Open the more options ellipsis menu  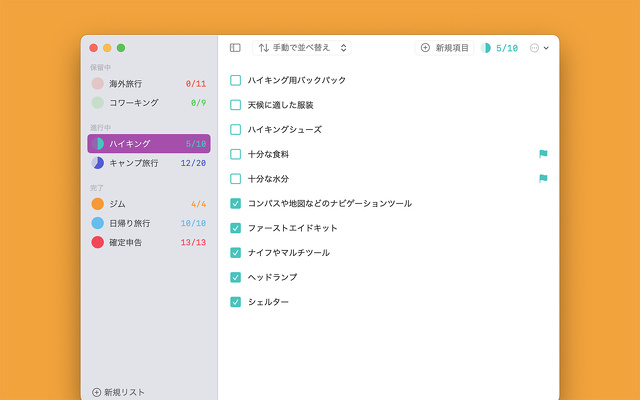pos(539,47)
